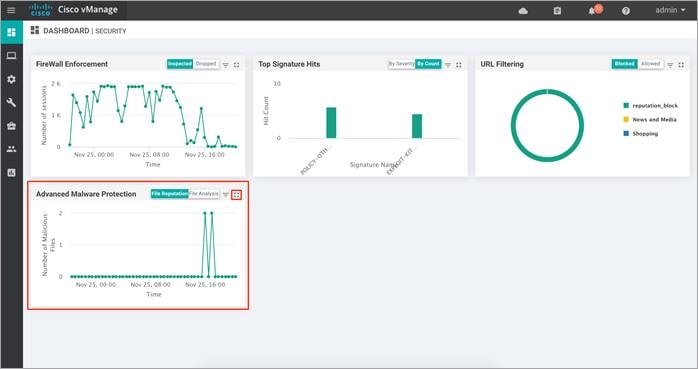Click the News and Media yellow legend swatch
The height and width of the screenshot is (369, 698).
tap(626, 119)
